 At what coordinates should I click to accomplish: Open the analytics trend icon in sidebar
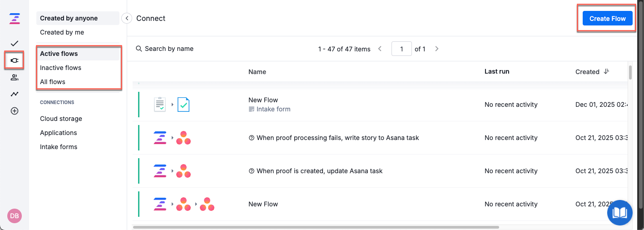[x=15, y=94]
